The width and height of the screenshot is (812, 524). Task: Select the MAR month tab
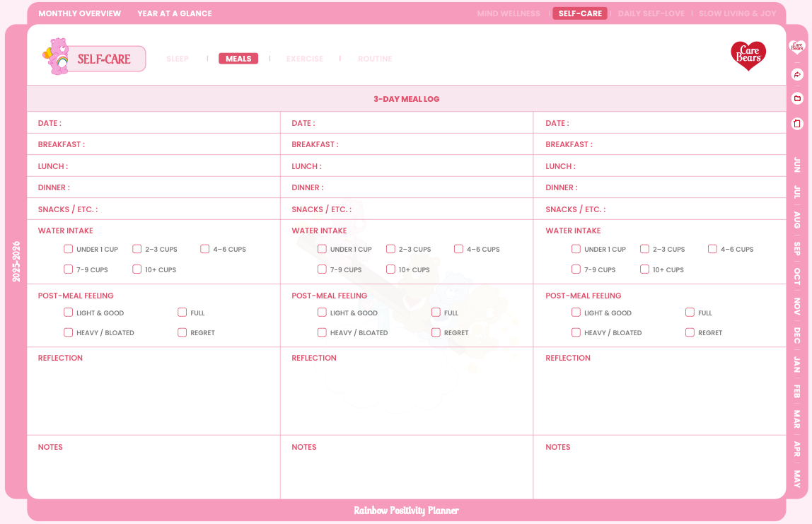point(797,419)
